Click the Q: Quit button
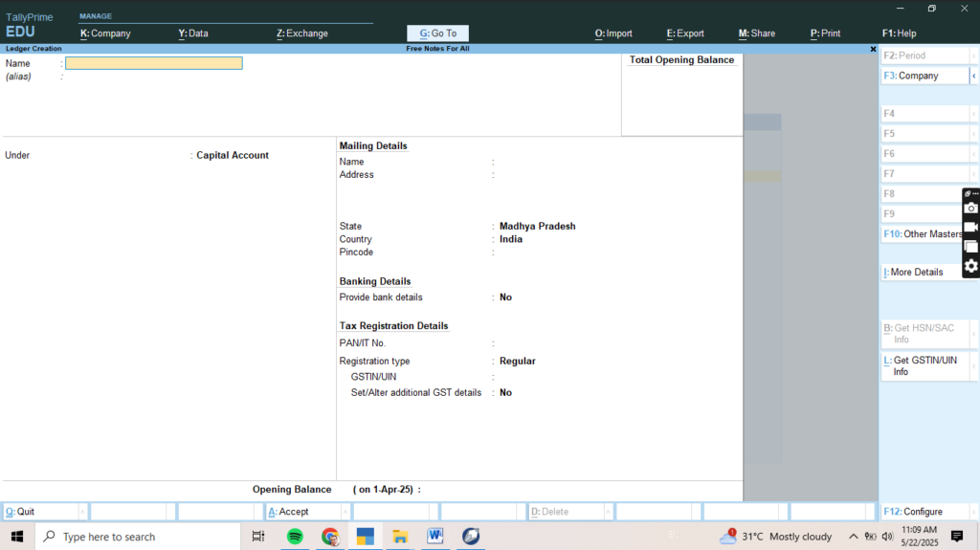 point(40,512)
